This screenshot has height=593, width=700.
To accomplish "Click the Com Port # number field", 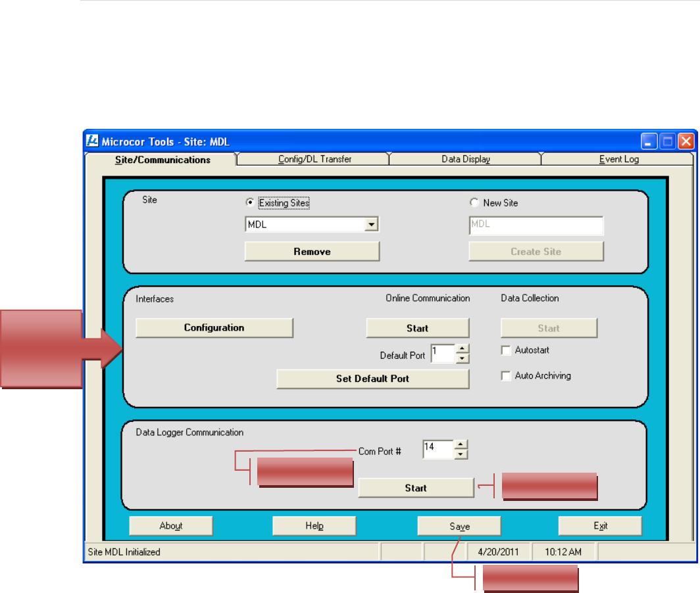I will pos(438,449).
